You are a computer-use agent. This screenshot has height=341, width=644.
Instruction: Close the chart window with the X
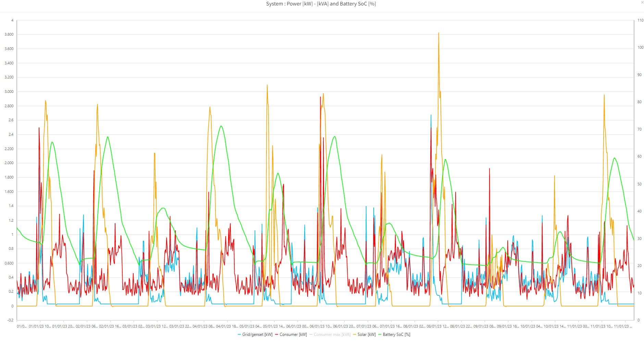[x=642, y=2]
